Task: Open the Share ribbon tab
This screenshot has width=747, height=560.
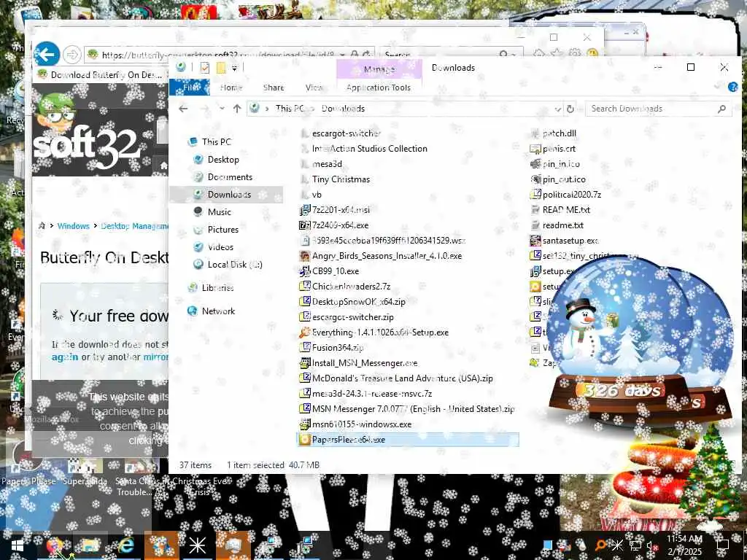Action: [274, 87]
